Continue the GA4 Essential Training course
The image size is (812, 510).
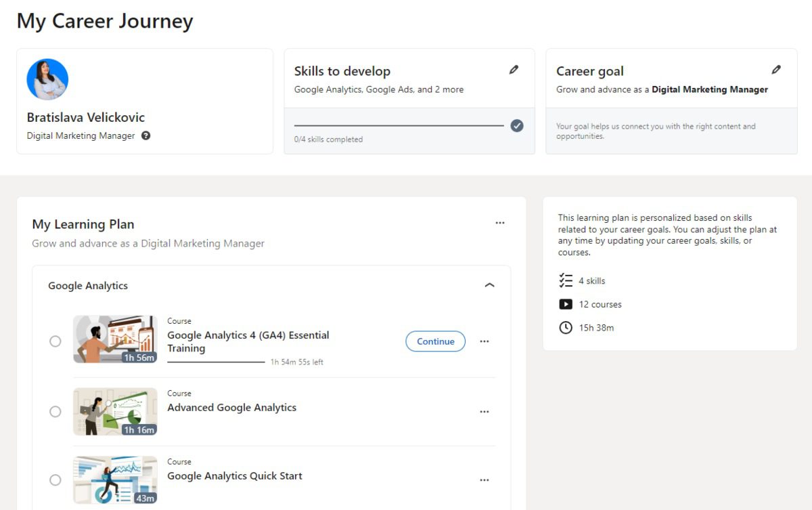point(436,341)
